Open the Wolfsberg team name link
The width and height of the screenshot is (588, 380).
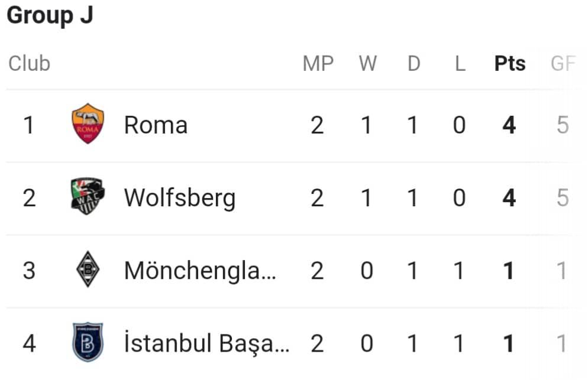pos(180,198)
